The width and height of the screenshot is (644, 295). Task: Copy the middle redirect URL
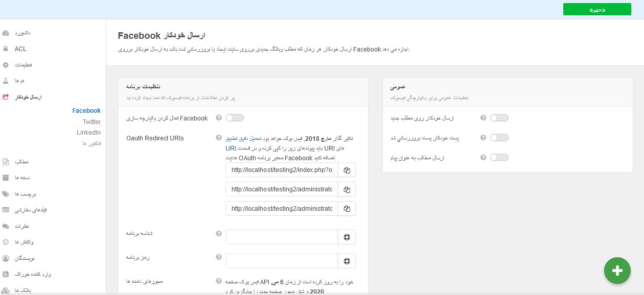pos(347,189)
